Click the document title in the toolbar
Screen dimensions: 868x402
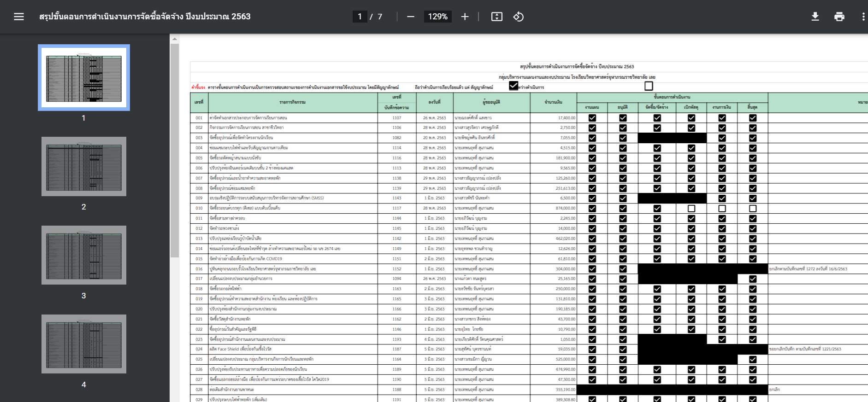(145, 17)
